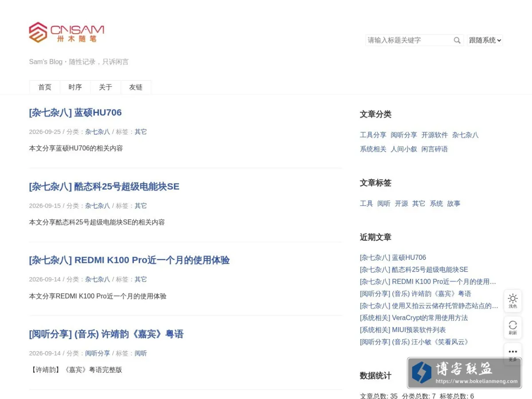Select sidebar category 系统相关
The height and width of the screenshot is (399, 532).
(x=373, y=149)
